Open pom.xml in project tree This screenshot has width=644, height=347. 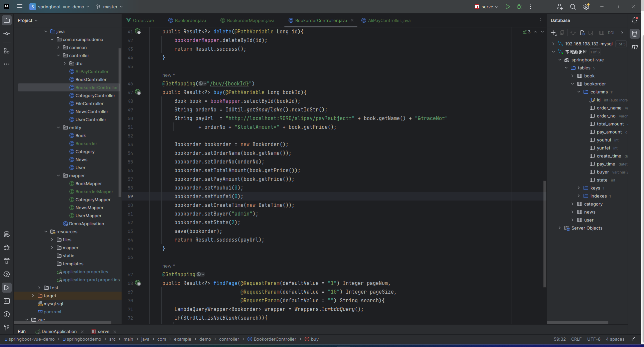[x=52, y=312]
